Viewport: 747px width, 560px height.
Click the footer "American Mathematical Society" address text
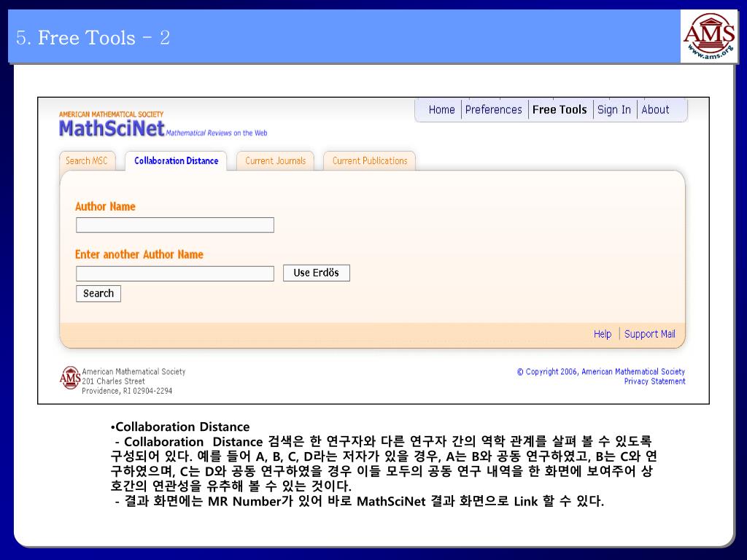tap(133, 371)
